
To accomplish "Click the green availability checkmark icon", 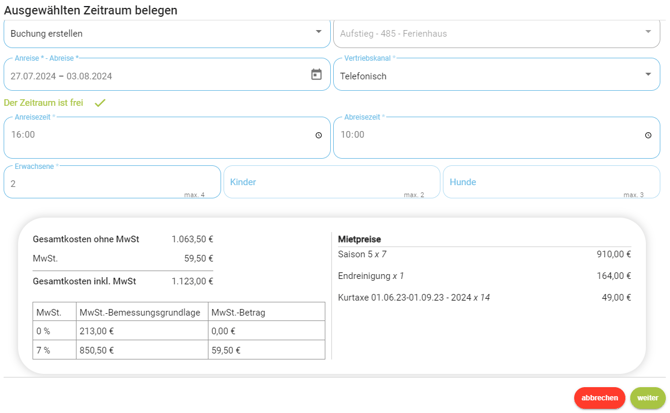I will (x=100, y=103).
